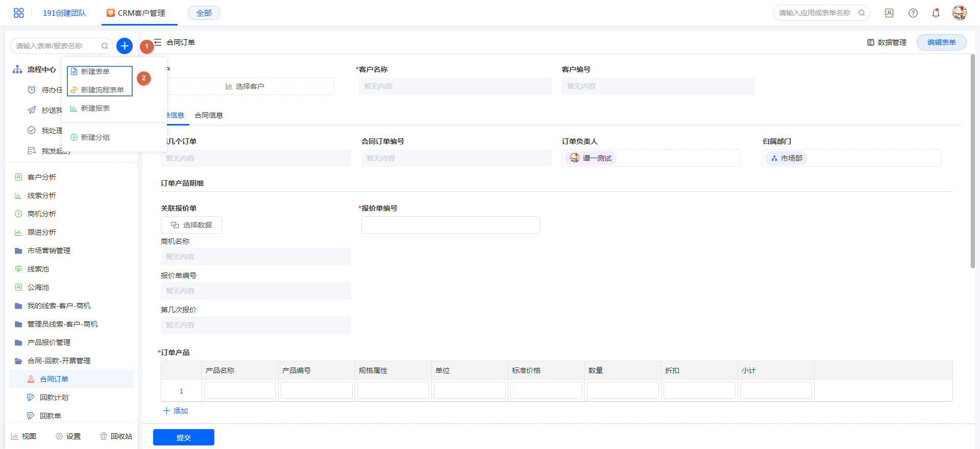Click the 报价单编号 input field
980x449 pixels.
[450, 225]
